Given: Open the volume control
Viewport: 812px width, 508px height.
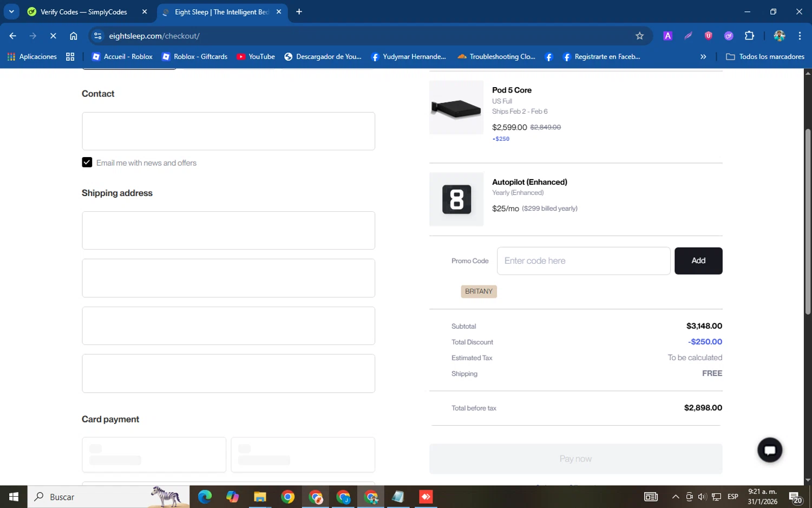Looking at the screenshot, I should click(702, 497).
